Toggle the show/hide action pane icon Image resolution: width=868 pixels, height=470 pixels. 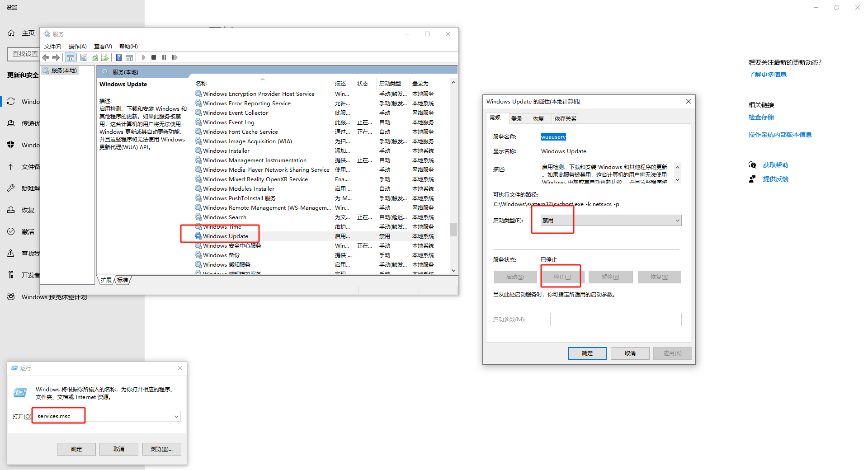point(129,57)
